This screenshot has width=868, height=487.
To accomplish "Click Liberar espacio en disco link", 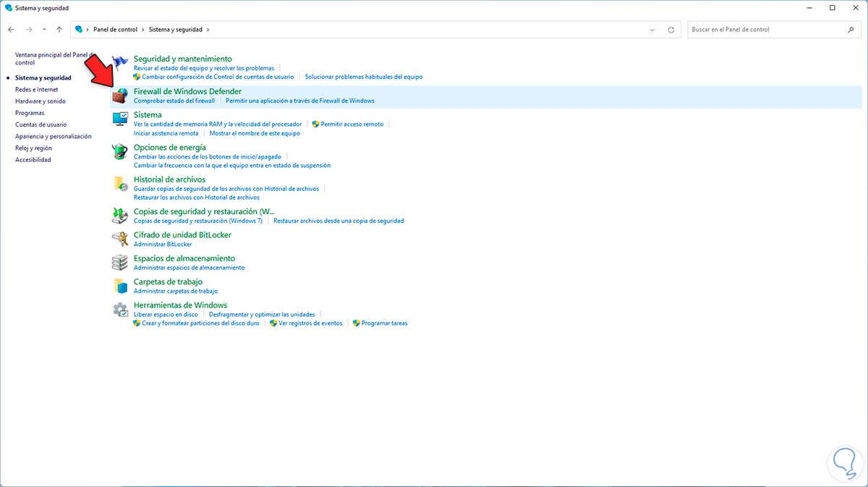I will [166, 315].
